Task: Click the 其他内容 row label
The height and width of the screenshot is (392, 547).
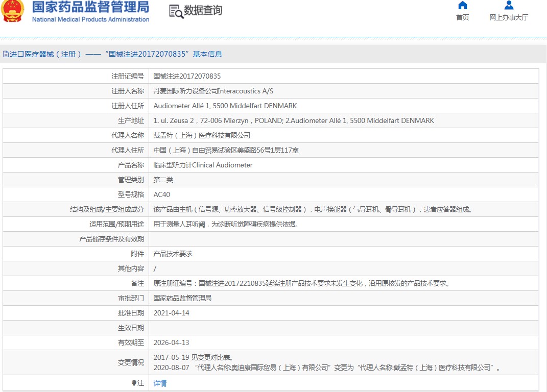Action: point(131,268)
